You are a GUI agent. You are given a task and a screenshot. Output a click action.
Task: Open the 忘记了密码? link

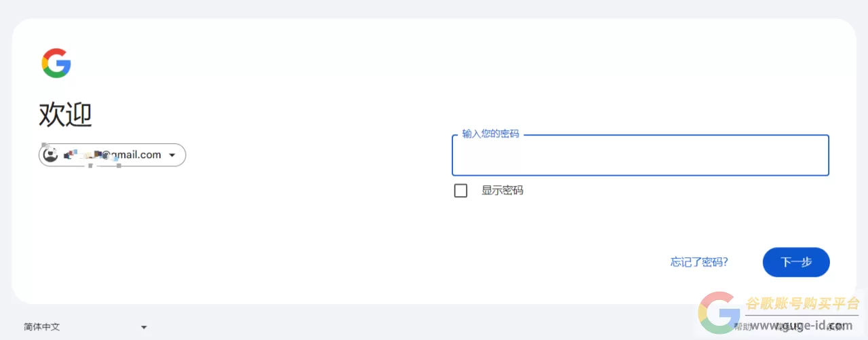point(699,262)
